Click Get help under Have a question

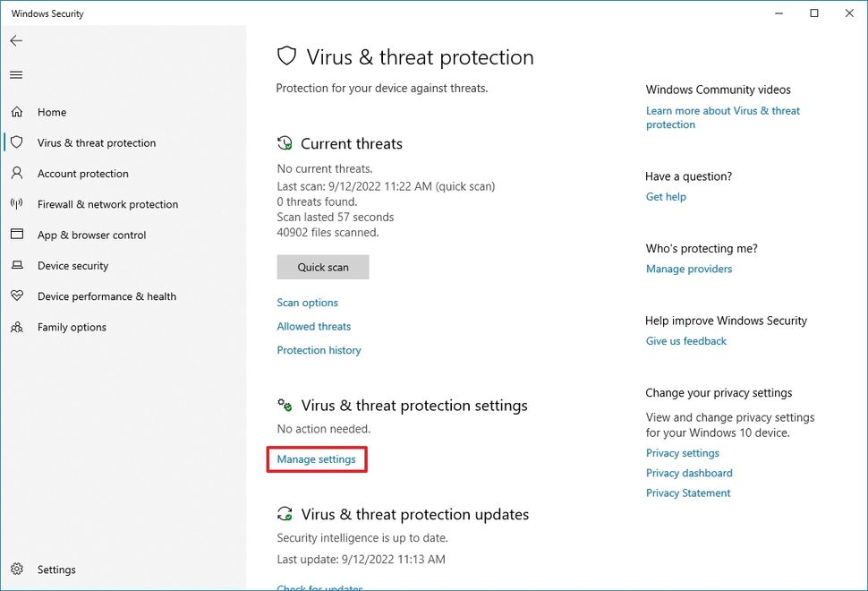pos(666,196)
